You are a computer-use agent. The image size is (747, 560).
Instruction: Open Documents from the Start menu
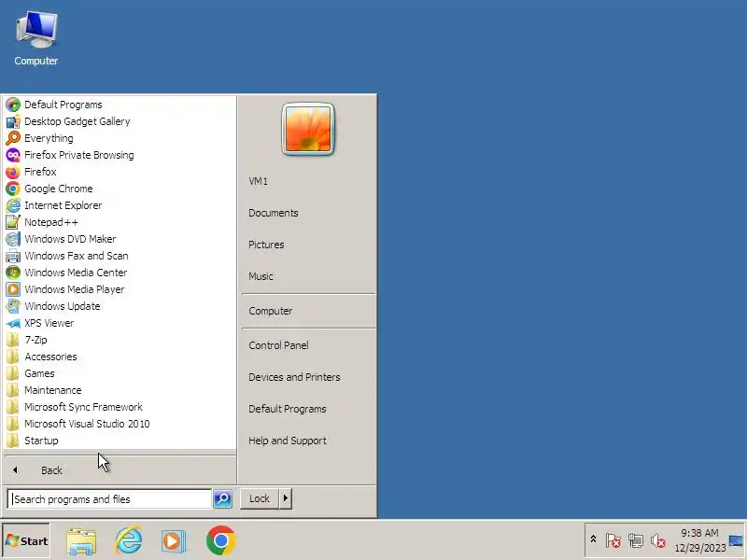pos(274,214)
